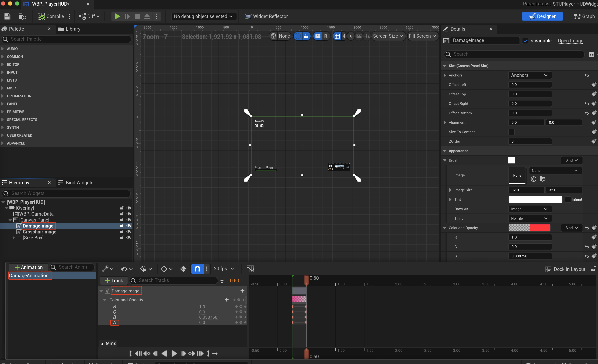The image size is (598, 364).
Task: Toggle the layout grid snapping icon
Action: click(x=337, y=36)
